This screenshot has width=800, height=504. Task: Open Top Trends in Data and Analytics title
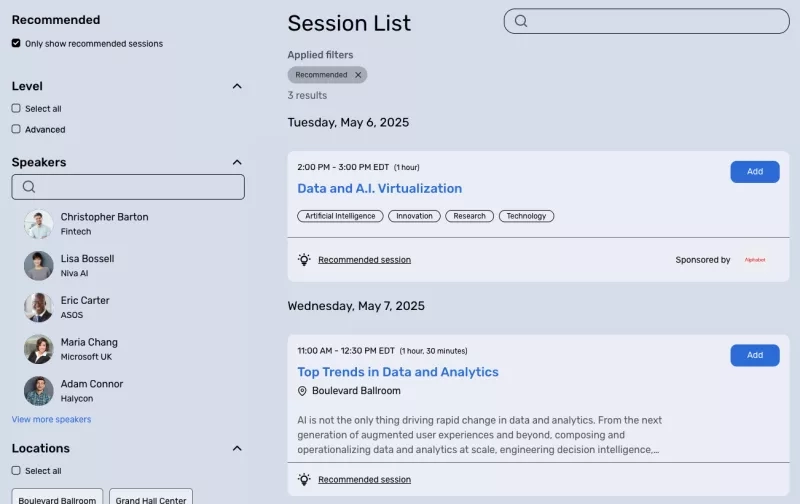coord(398,372)
